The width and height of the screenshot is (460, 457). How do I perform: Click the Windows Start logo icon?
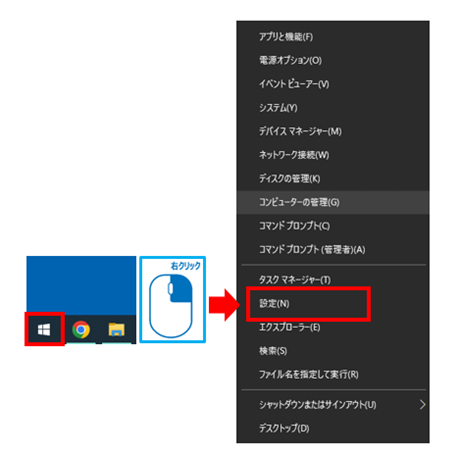tap(44, 330)
